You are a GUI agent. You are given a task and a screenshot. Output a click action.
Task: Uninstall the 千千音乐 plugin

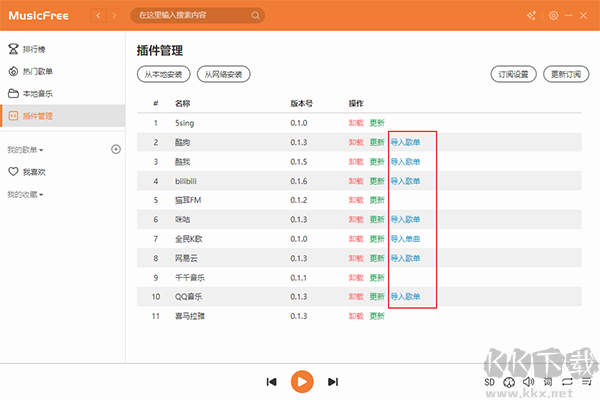356,278
